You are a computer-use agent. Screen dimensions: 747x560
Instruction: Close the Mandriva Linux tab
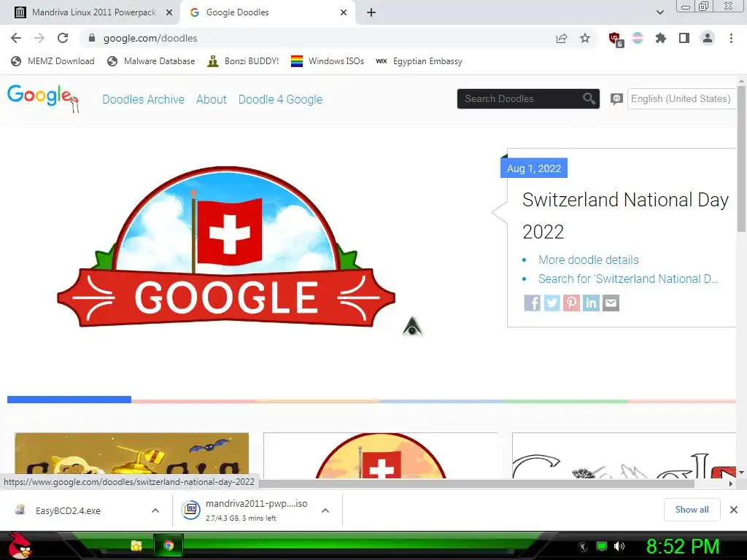tap(169, 12)
